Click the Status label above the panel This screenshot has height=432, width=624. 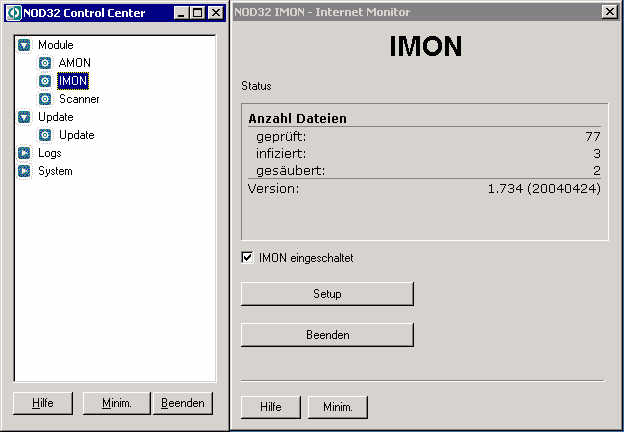(256, 86)
